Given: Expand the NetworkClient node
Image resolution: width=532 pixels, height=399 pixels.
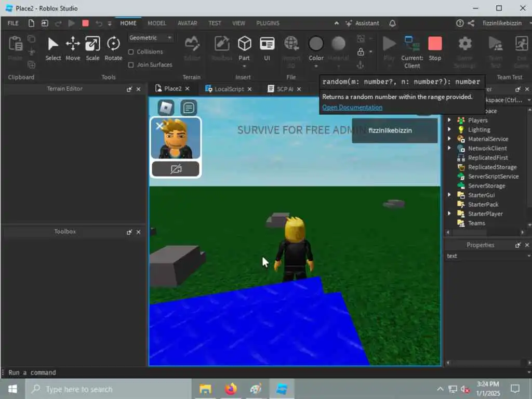Looking at the screenshot, I should coord(449,148).
